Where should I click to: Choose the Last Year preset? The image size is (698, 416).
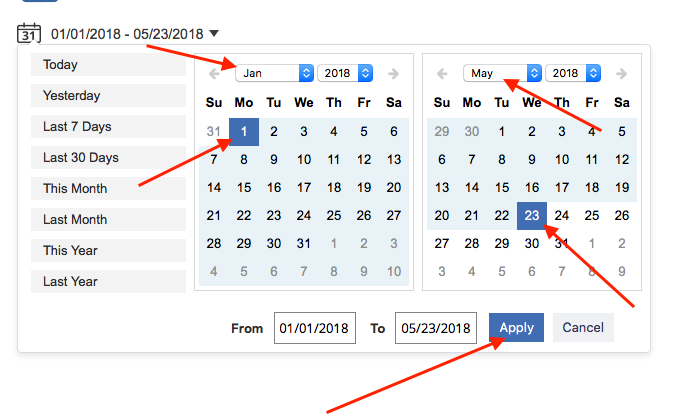pyautogui.click(x=108, y=282)
